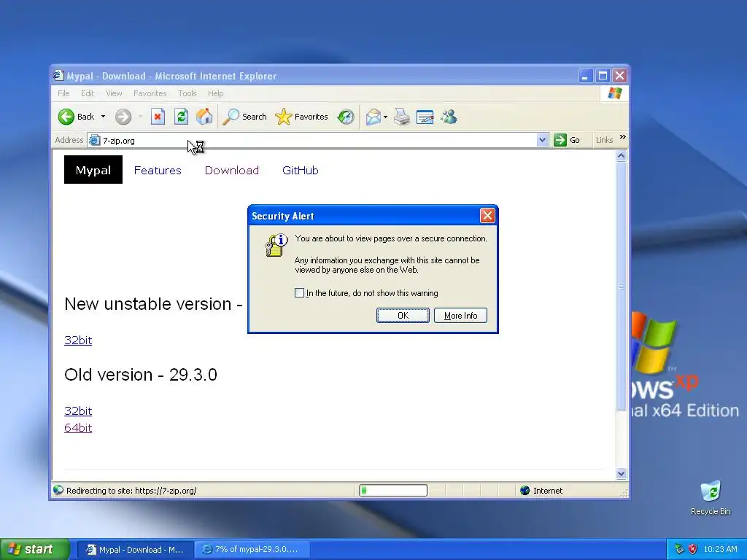Click the status bar globe icon

pyautogui.click(x=58, y=490)
